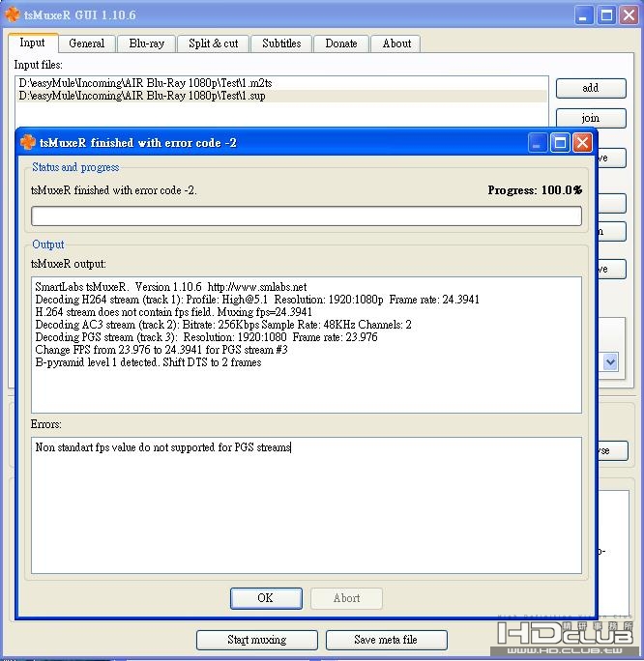This screenshot has height=661, width=644.
Task: Click the join button
Action: (x=591, y=119)
